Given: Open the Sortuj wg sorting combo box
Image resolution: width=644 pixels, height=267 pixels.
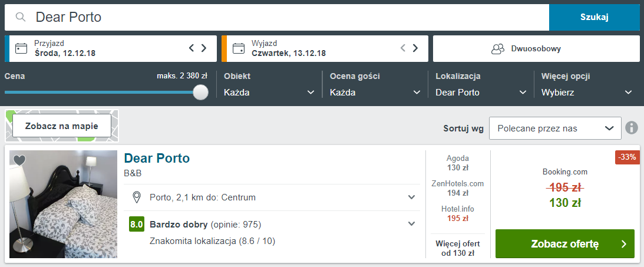Looking at the screenshot, I should [x=555, y=128].
